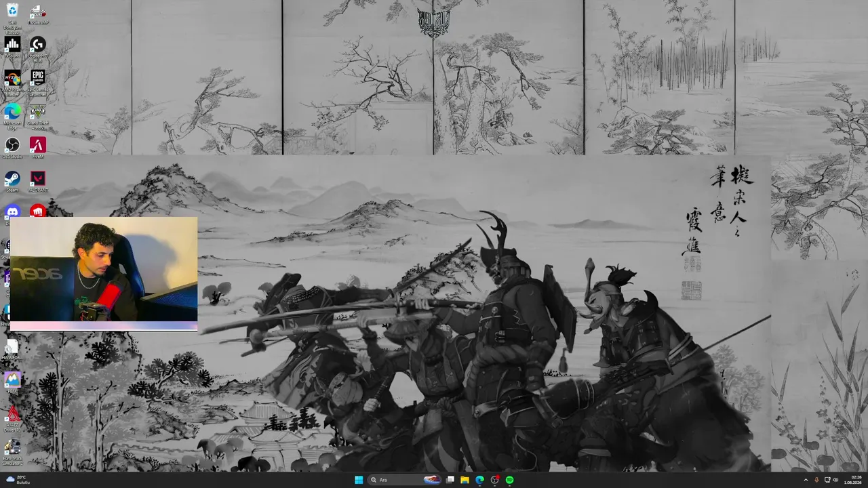Open Logitech G HUB shortcut

click(x=38, y=49)
